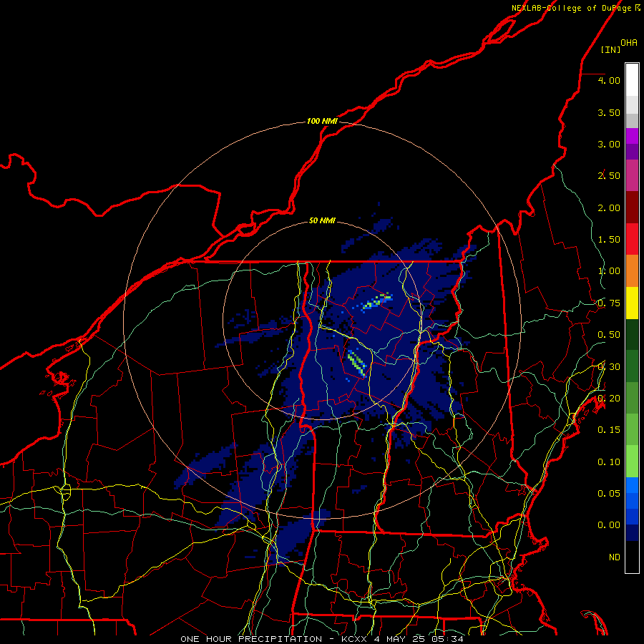
Task: Click the 0.00 legend value
Action: point(609,525)
